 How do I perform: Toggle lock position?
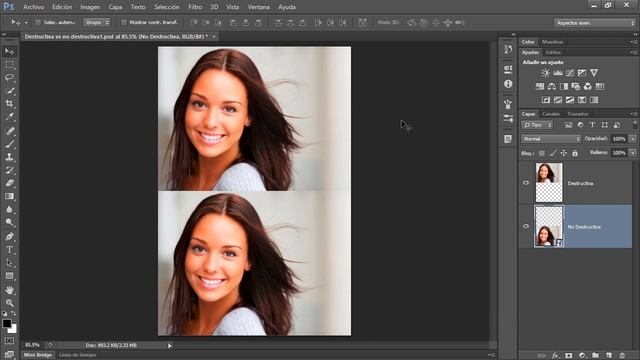[564, 153]
